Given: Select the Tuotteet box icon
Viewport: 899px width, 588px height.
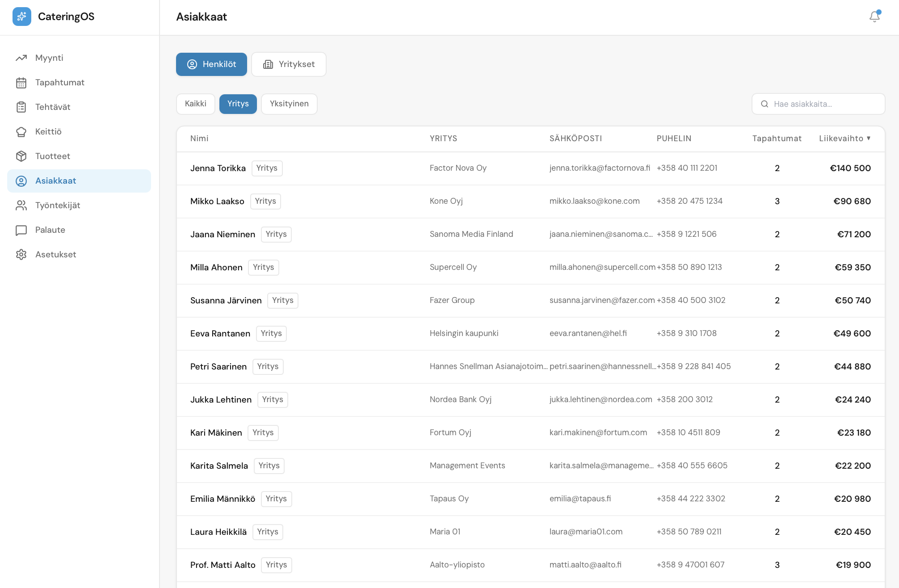Looking at the screenshot, I should pyautogui.click(x=21, y=156).
